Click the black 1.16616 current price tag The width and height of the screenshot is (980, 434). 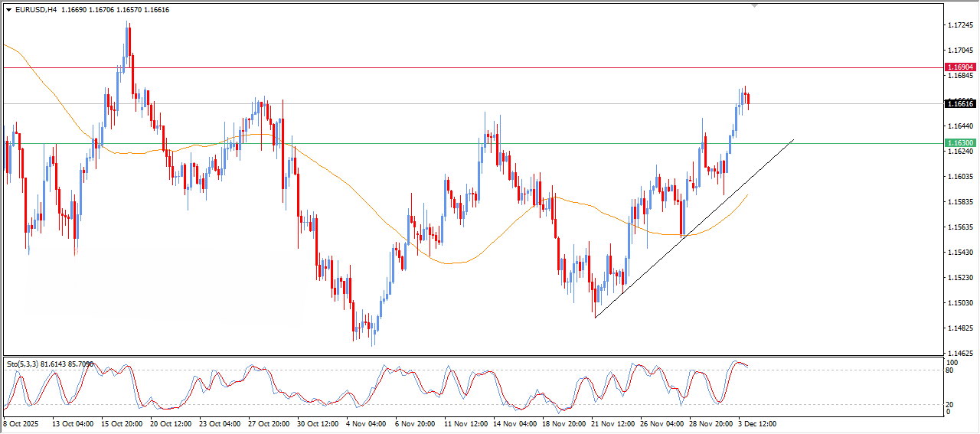click(x=960, y=103)
